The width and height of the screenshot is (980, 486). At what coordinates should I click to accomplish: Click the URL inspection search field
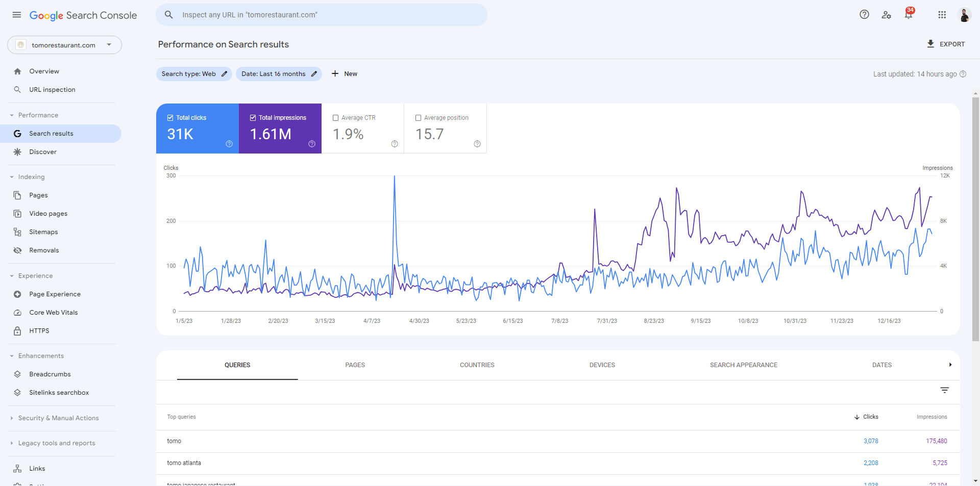(322, 15)
